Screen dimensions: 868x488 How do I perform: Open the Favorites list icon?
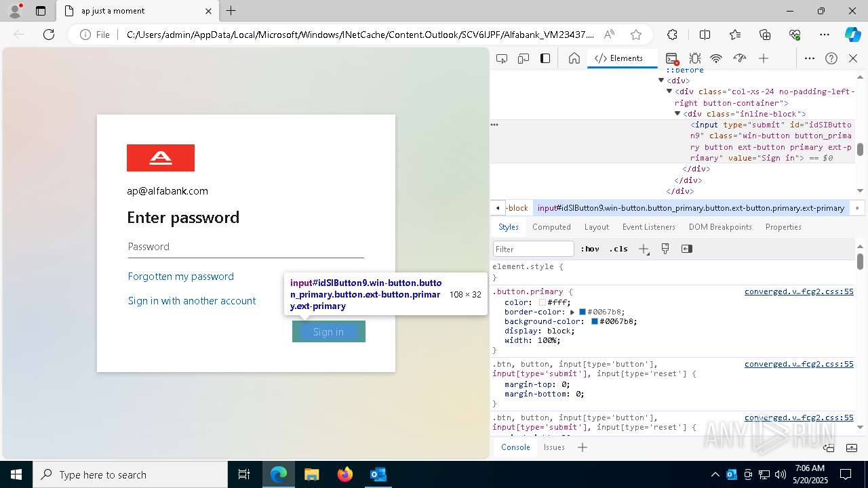pyautogui.click(x=735, y=35)
